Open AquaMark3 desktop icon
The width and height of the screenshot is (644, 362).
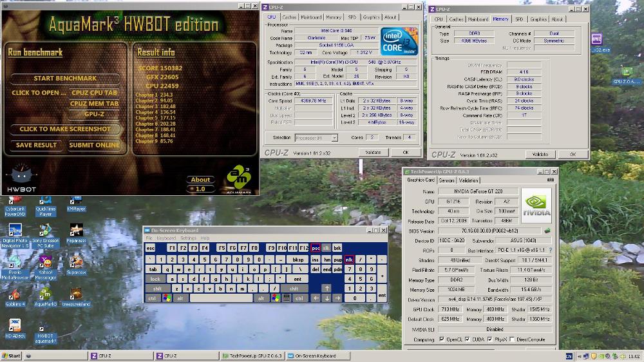(x=46, y=298)
